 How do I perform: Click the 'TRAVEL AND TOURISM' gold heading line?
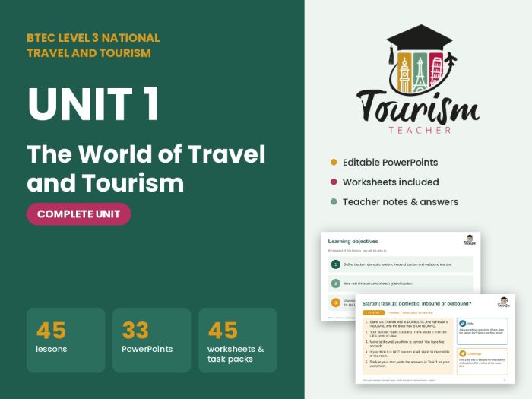(x=89, y=53)
